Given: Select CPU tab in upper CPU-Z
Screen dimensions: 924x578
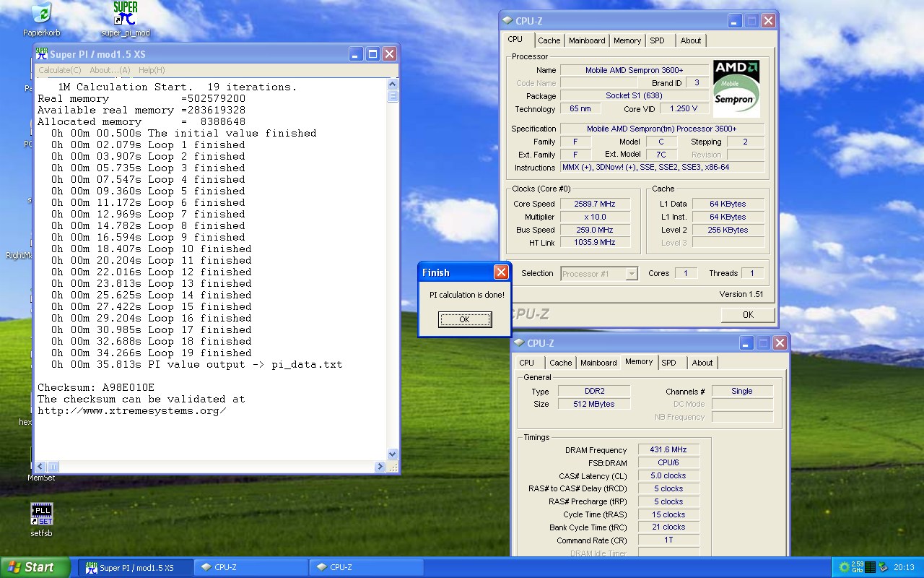Looking at the screenshot, I should coord(515,40).
